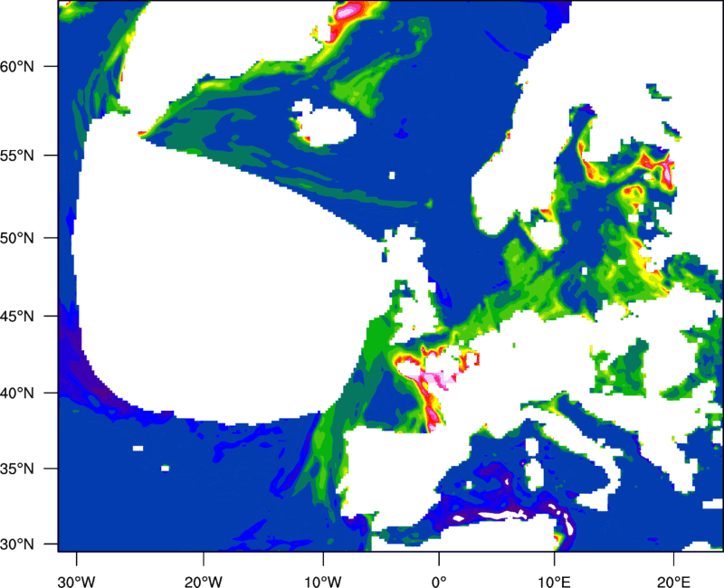Click the 30°N latitude label
724x588 pixels.
pos(17,545)
